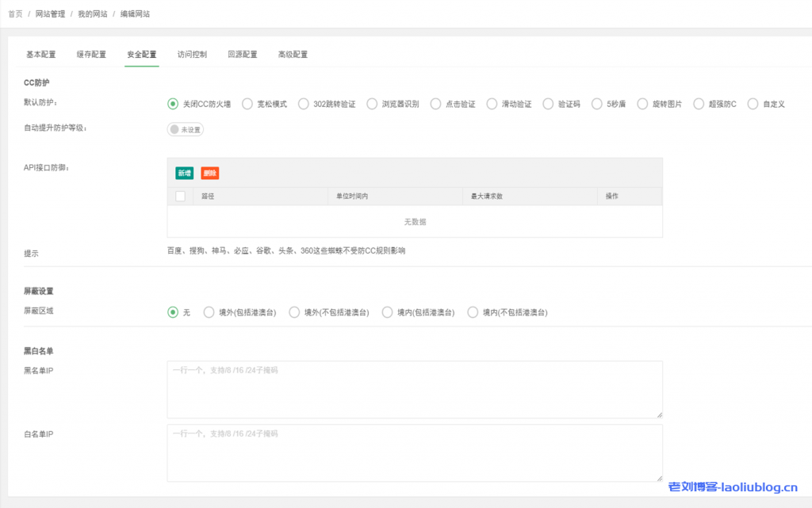Screen dimensions: 812x508
Task: Open the 访问控制 tab
Action: (192, 55)
